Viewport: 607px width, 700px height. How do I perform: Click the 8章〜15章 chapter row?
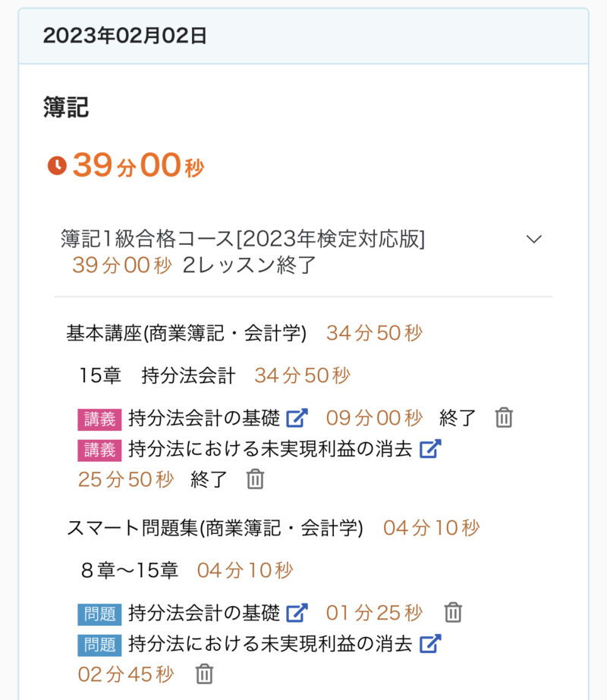point(129,570)
